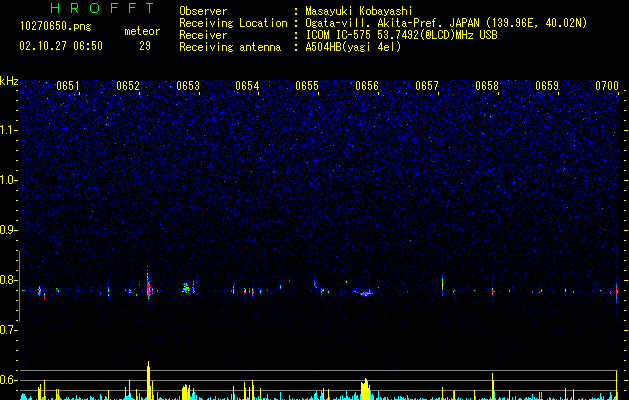Click the kHz axis unit label

point(9,81)
